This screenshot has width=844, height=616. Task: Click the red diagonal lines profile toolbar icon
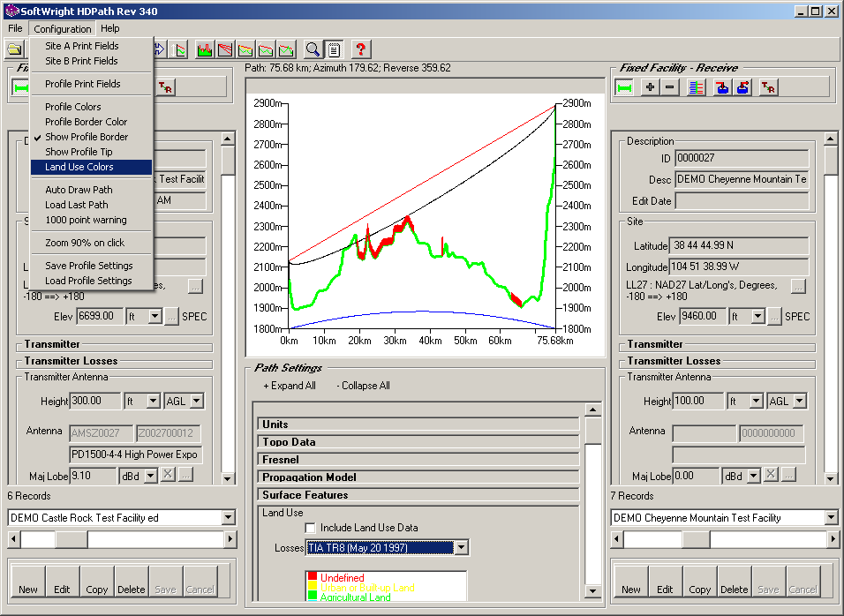(225, 50)
